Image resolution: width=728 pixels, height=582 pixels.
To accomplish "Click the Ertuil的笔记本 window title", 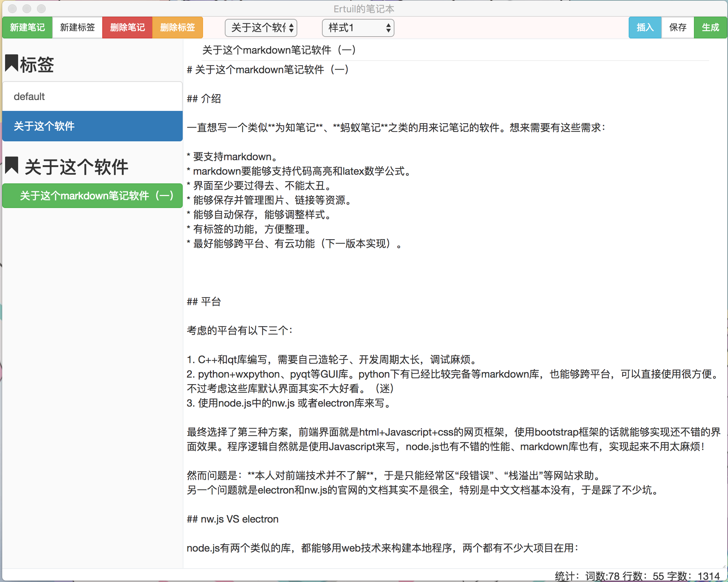I will pos(364,9).
